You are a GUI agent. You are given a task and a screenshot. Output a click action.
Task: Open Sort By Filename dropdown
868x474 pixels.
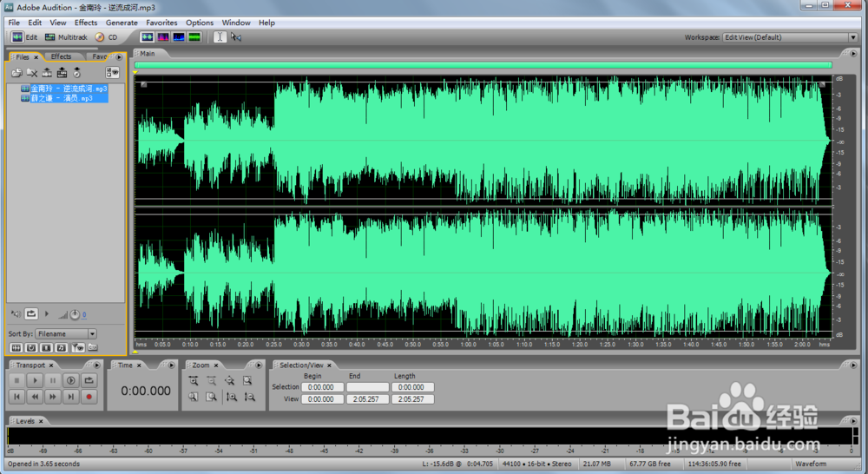(66, 334)
